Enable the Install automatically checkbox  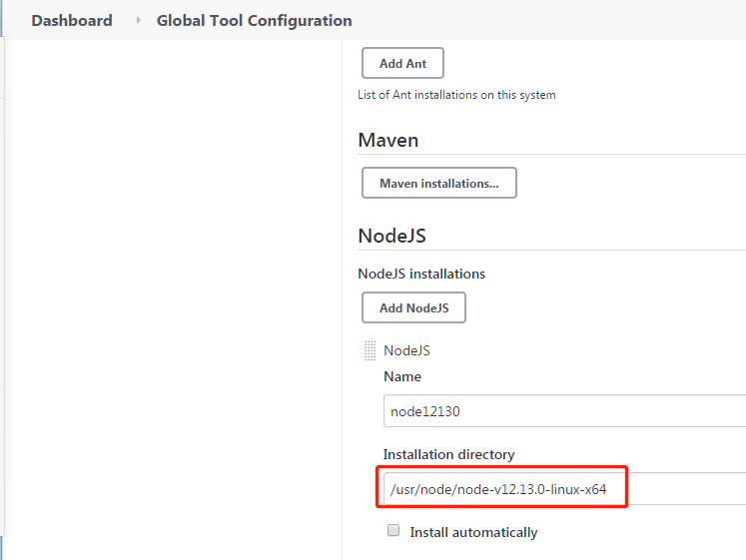tap(393, 531)
